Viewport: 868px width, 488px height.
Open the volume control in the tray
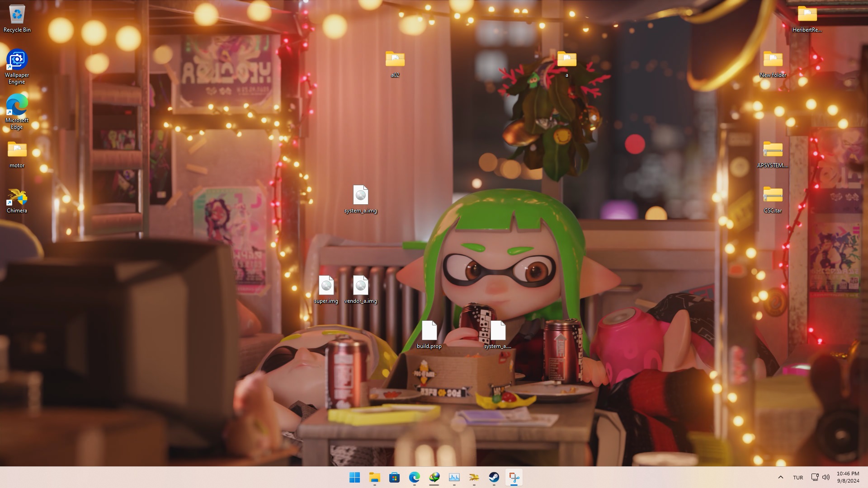826,477
